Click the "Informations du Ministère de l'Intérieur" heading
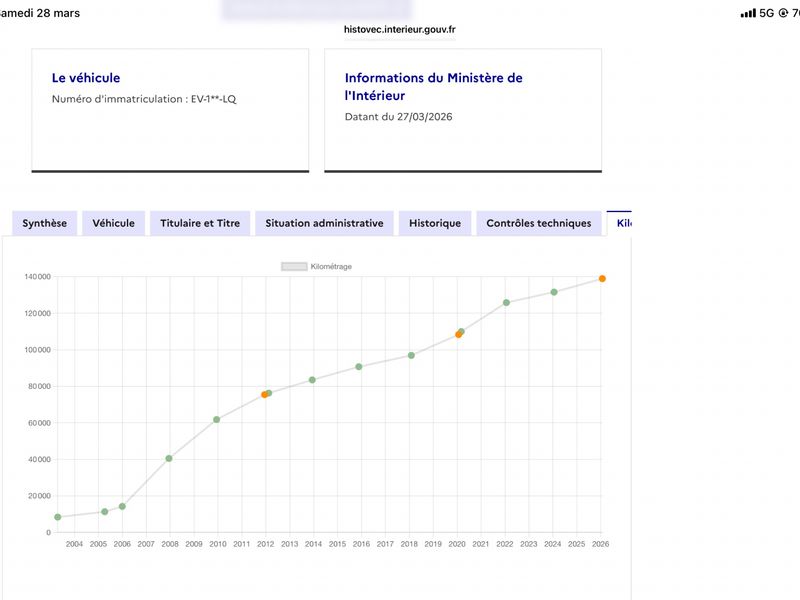The width and height of the screenshot is (800, 600). click(433, 87)
